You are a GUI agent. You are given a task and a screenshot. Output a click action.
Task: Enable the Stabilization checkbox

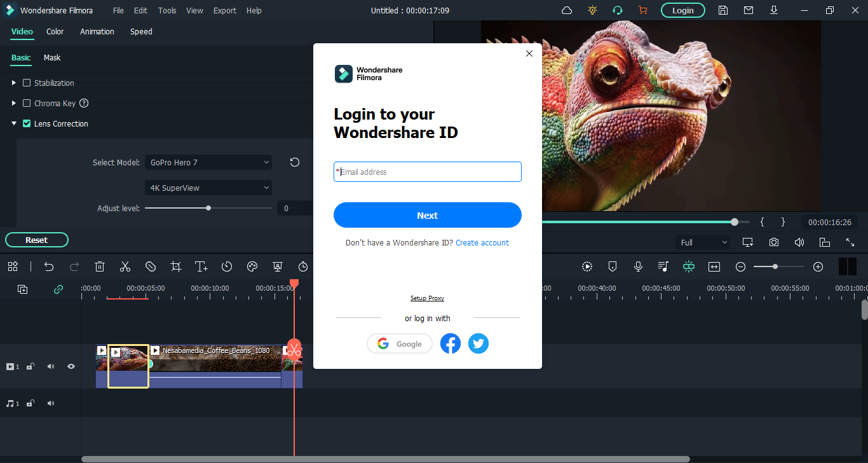coord(27,83)
